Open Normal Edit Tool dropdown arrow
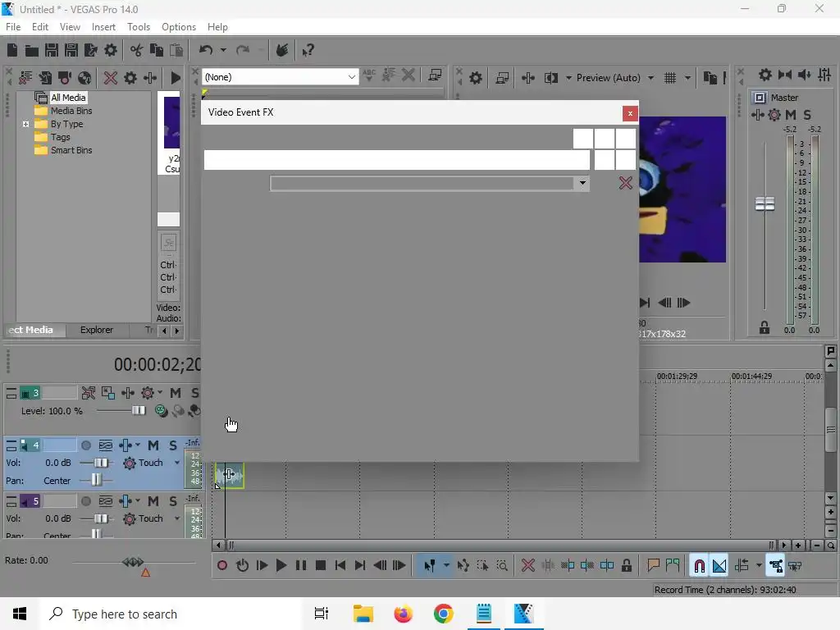840x630 pixels. 445,566
